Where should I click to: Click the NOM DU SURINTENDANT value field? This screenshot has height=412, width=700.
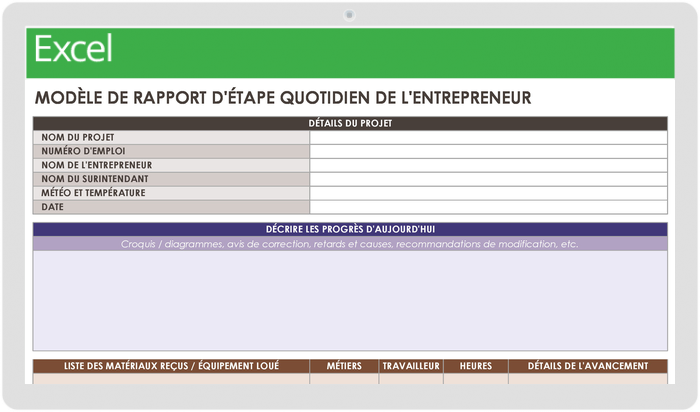[x=488, y=179]
